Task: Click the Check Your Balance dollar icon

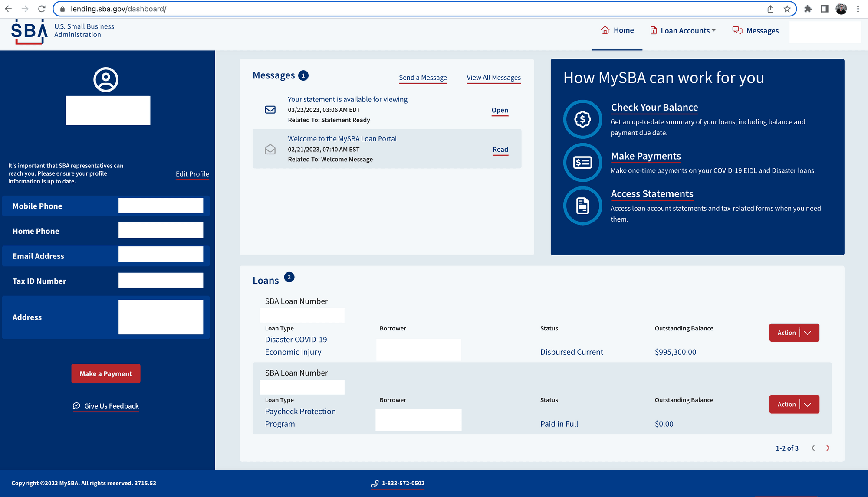Action: point(582,119)
